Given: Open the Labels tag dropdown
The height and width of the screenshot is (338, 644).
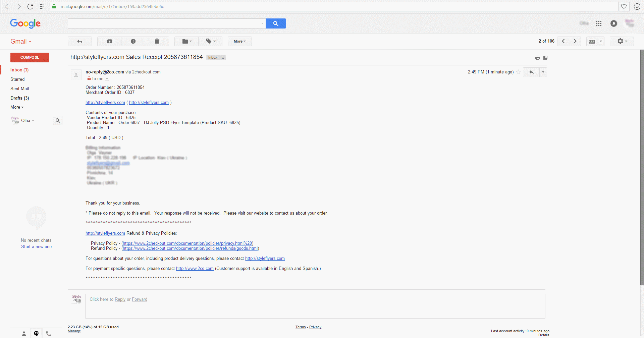Looking at the screenshot, I should pyautogui.click(x=210, y=41).
